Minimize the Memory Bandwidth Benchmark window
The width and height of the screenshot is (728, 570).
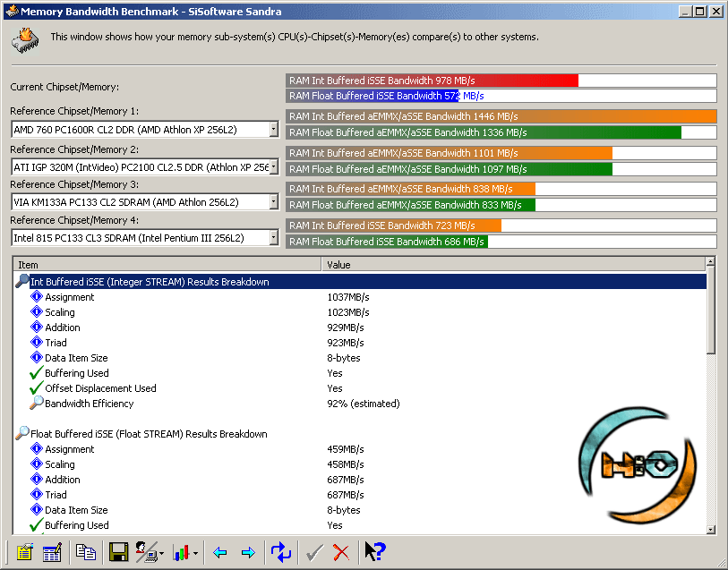coord(686,11)
